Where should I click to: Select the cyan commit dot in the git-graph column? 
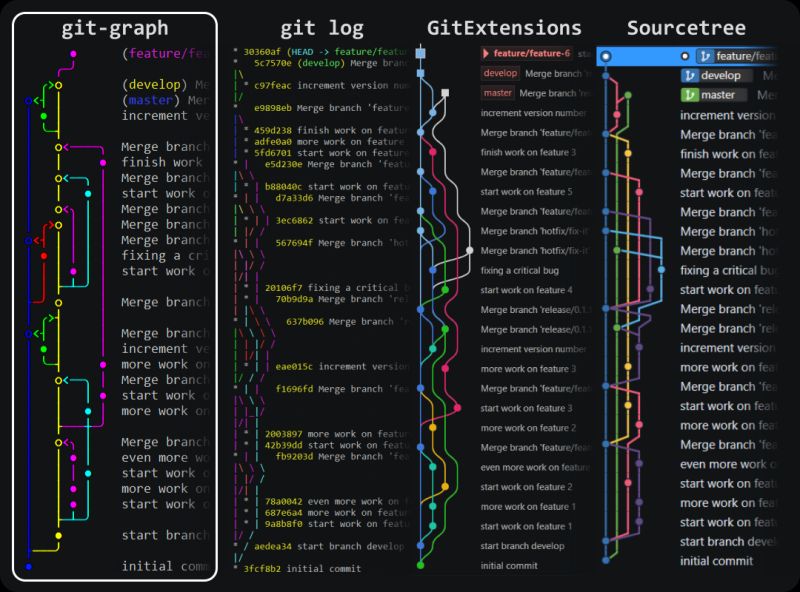click(87, 411)
